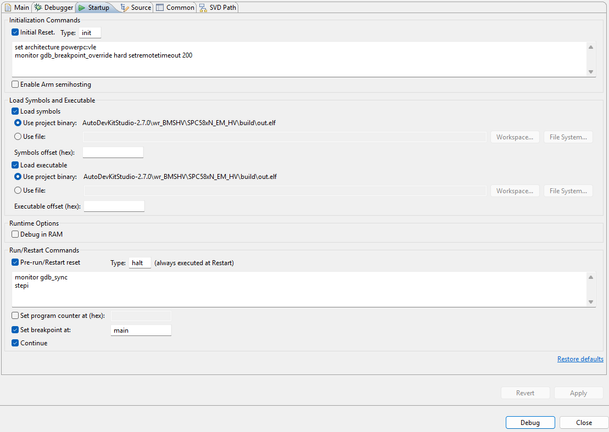The height and width of the screenshot is (432, 609).
Task: Click the Debugger tab bug icon
Action: pos(38,7)
